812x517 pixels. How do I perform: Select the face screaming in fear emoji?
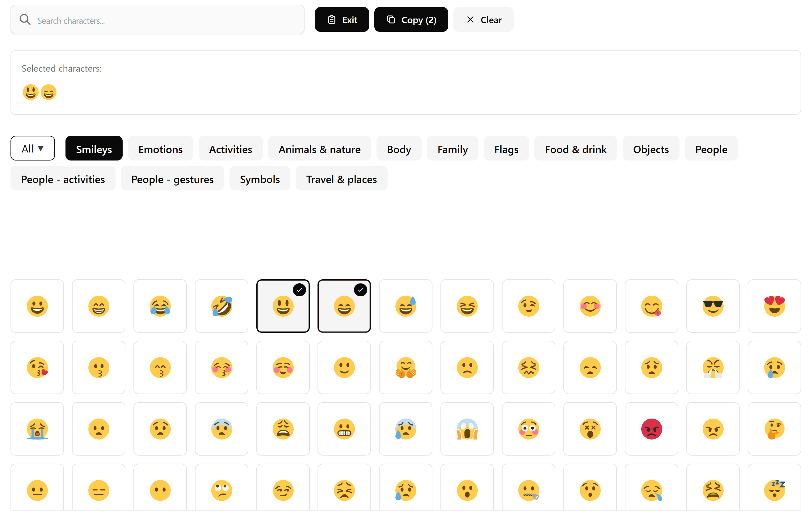point(467,429)
